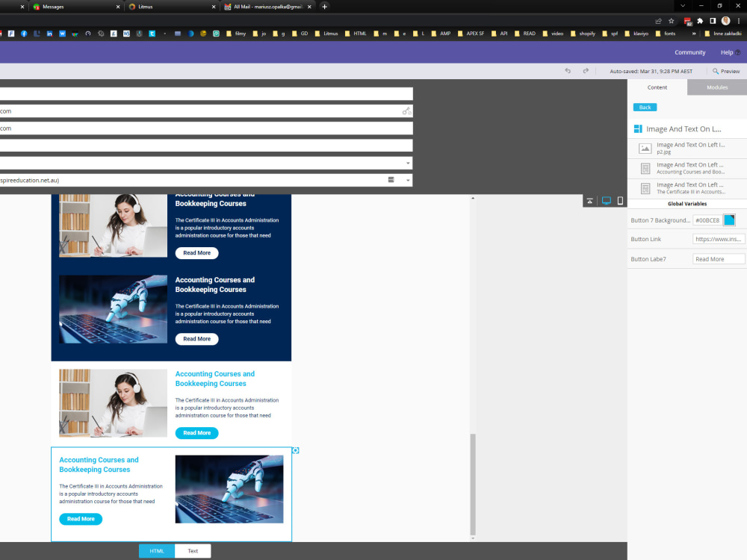Click the blue module icon next to Image And Text On L...
This screenshot has height=560, width=747.
pos(639,128)
